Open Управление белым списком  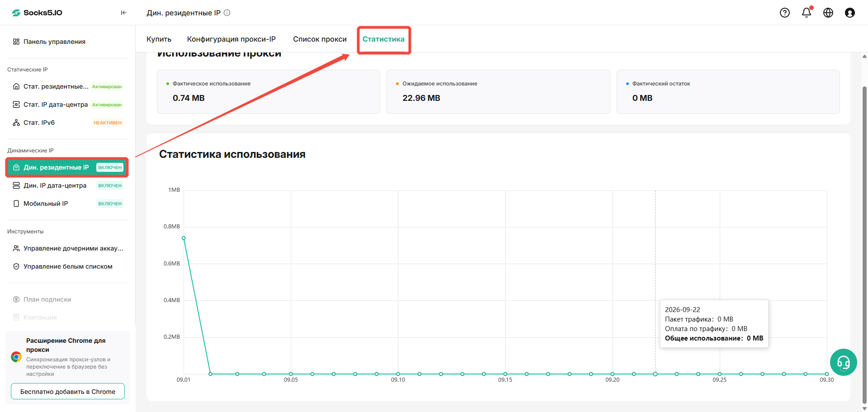point(68,266)
